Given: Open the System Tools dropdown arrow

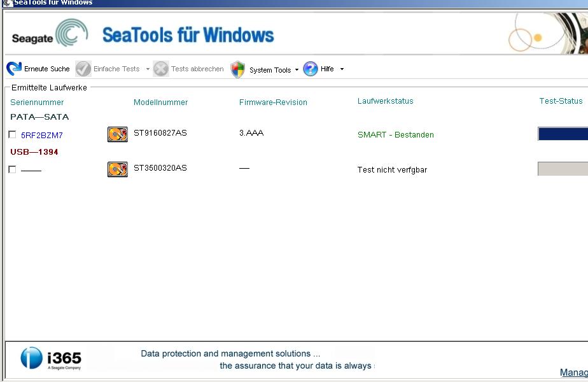Looking at the screenshot, I should (x=297, y=70).
